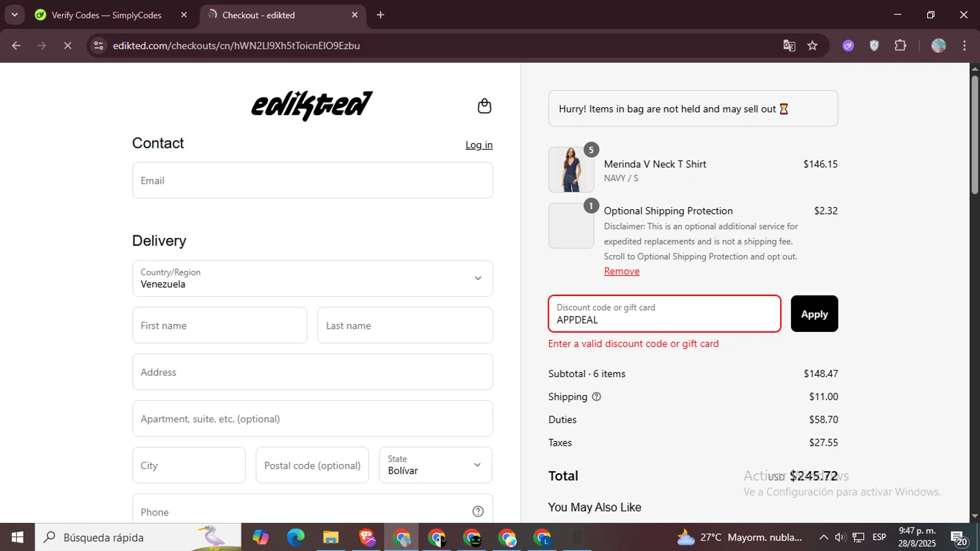Open the Chrome profile avatar
The width and height of the screenshot is (980, 551).
[939, 46]
